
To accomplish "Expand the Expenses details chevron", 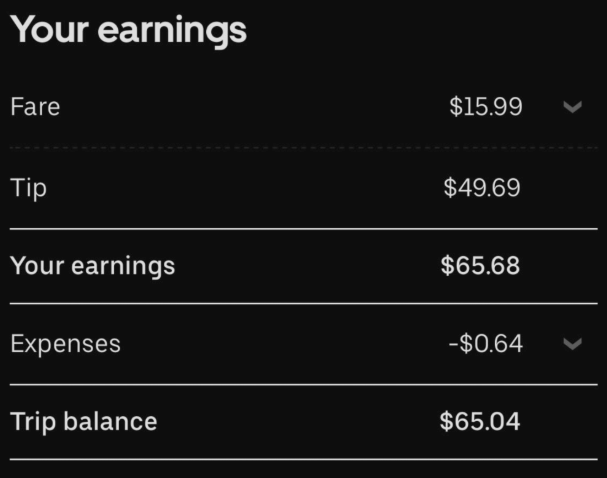I will (x=572, y=344).
